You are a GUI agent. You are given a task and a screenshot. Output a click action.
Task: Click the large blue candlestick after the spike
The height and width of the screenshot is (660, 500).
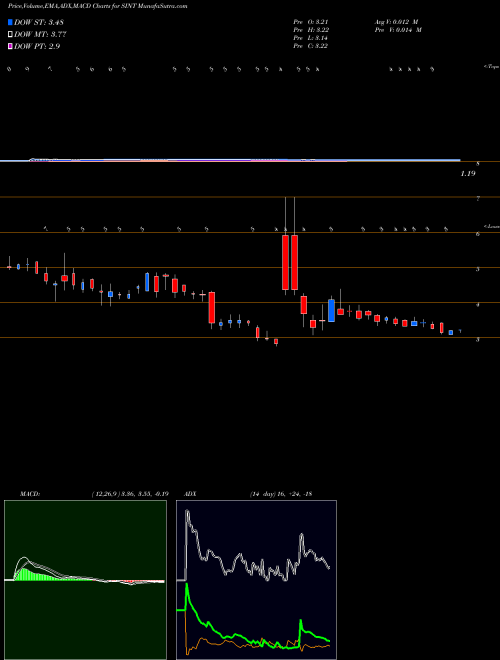point(331,311)
